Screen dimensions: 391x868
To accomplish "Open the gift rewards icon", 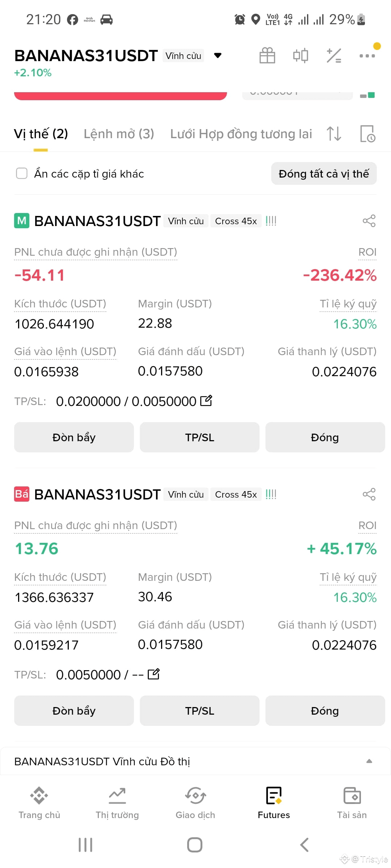I will coord(267,56).
